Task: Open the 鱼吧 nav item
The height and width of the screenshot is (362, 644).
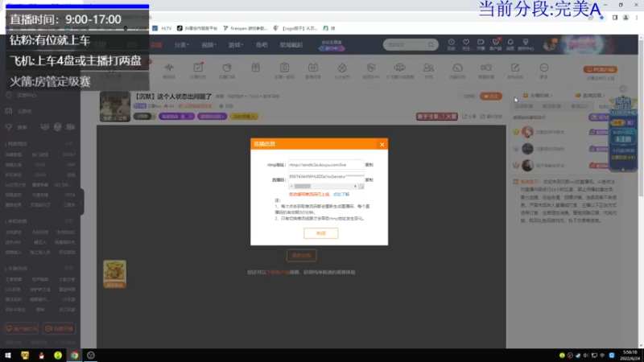Action: 262,45
